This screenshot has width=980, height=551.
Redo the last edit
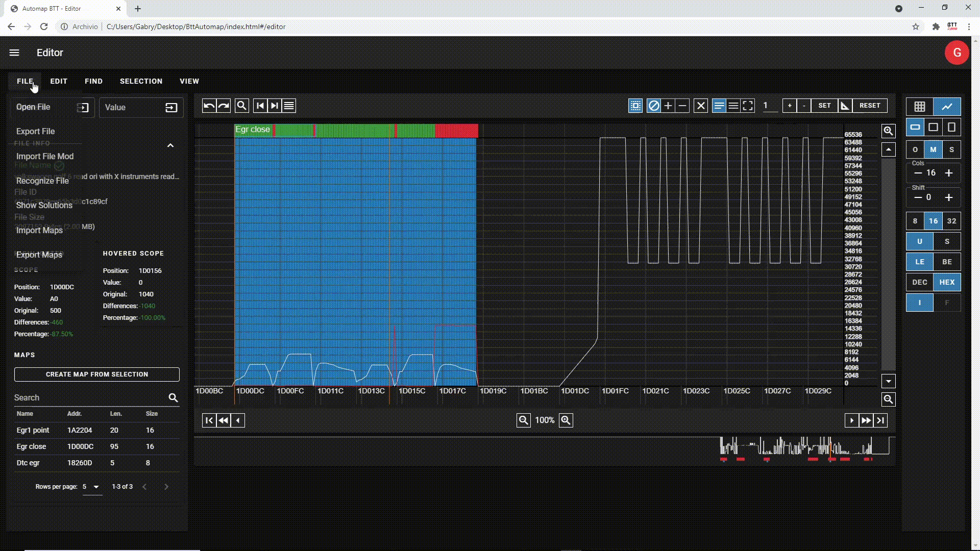(x=224, y=106)
